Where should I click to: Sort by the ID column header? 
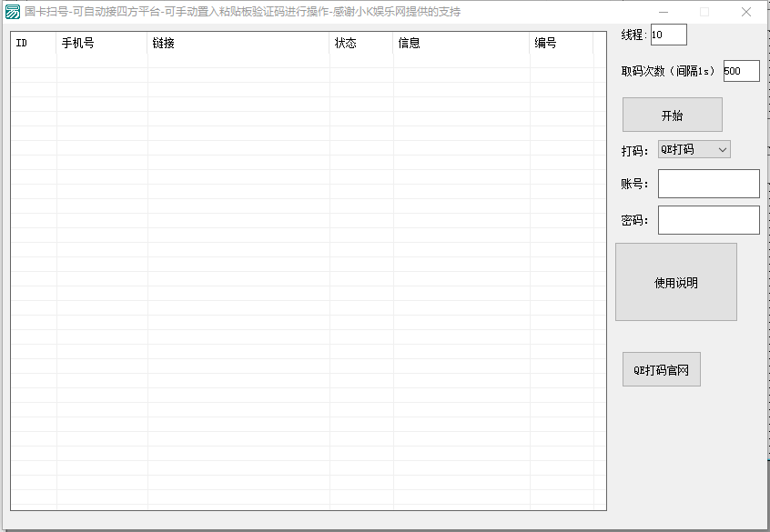(x=33, y=43)
